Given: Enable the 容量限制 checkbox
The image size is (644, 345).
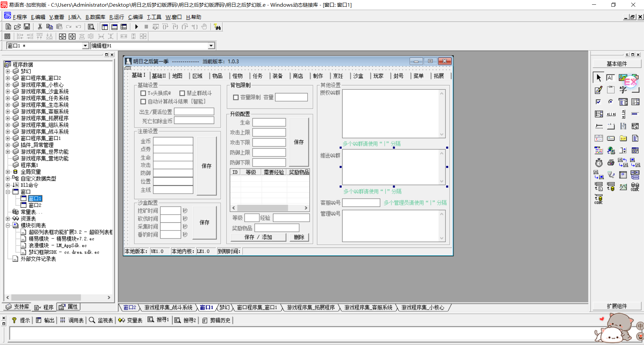Looking at the screenshot, I should [x=236, y=97].
